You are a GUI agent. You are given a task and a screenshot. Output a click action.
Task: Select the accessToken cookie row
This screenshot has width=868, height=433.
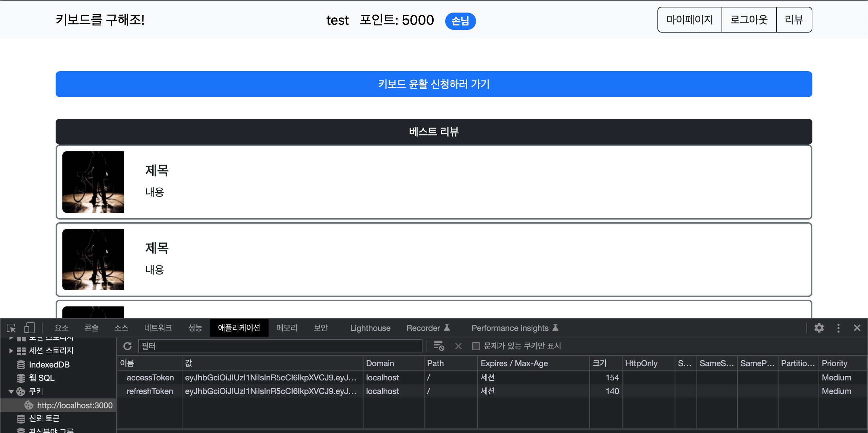pyautogui.click(x=150, y=378)
